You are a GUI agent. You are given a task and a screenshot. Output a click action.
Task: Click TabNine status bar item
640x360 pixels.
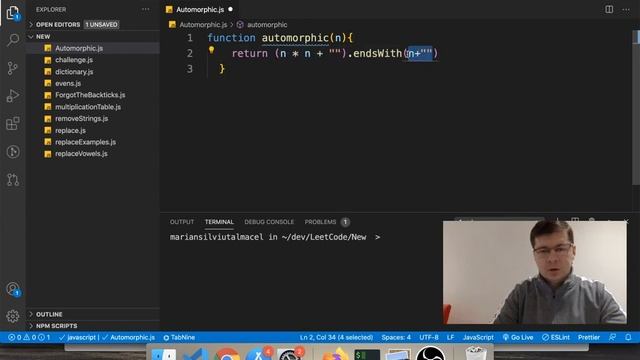(179, 338)
